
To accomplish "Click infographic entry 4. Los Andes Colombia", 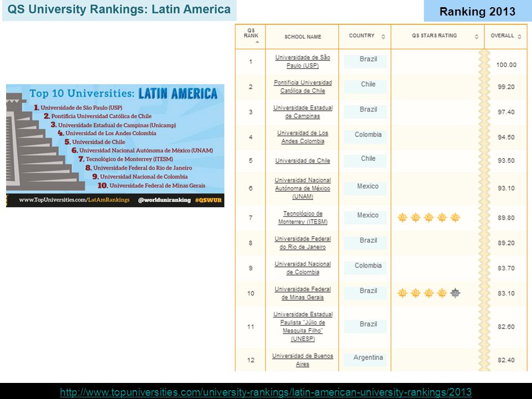I will coord(107,133).
